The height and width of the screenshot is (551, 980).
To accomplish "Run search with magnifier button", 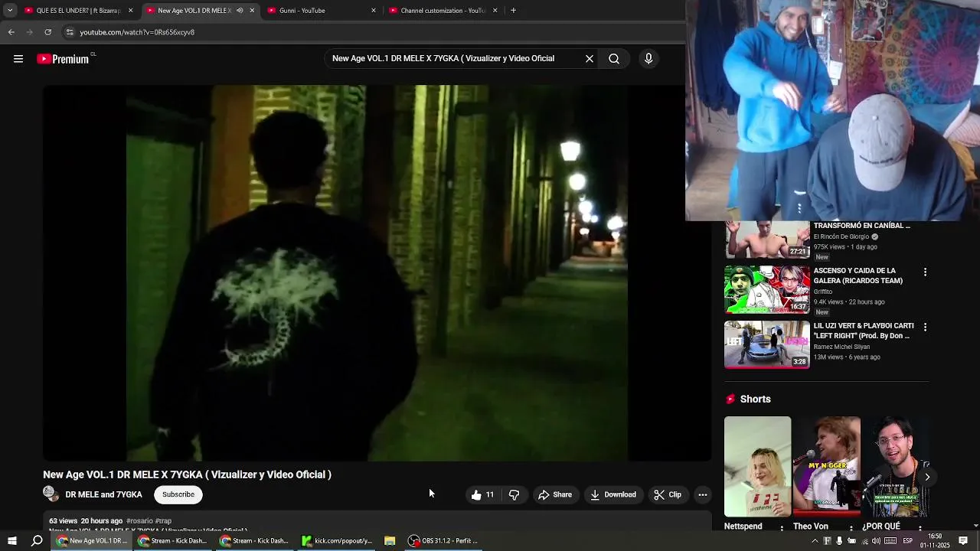I will (x=614, y=58).
